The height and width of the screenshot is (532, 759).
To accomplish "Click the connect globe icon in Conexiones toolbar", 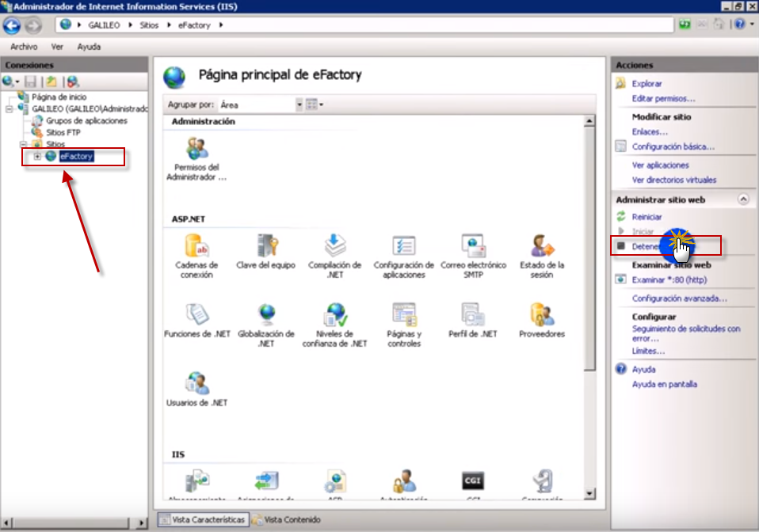I will coord(9,82).
